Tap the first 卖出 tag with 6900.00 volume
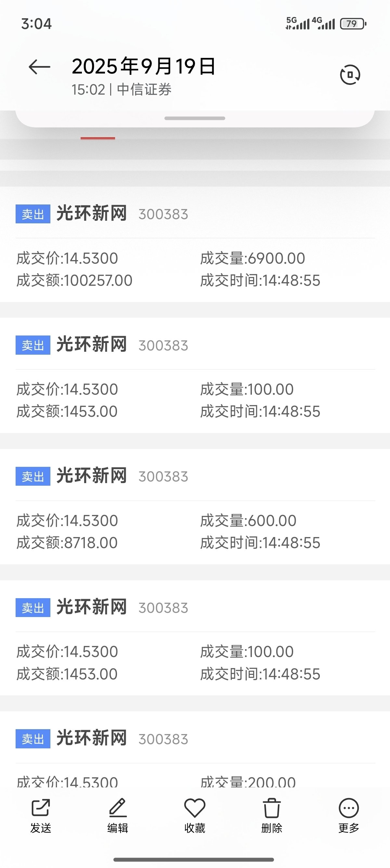This screenshot has height=868, width=390. click(33, 214)
